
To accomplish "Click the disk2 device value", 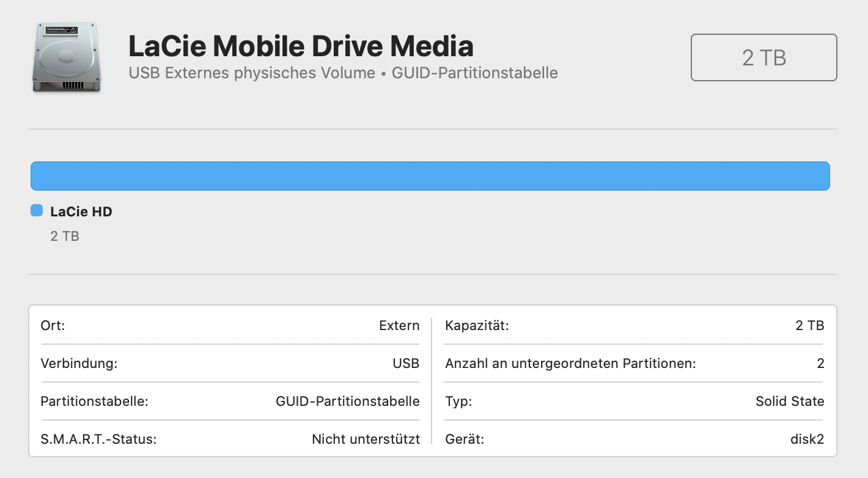I will point(807,439).
